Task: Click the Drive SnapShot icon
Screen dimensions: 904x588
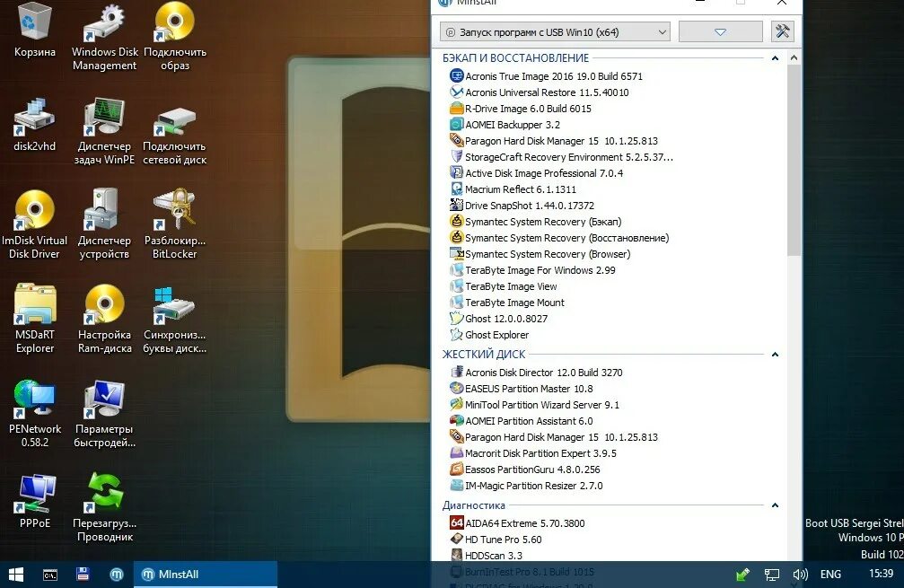Action: tap(457, 205)
